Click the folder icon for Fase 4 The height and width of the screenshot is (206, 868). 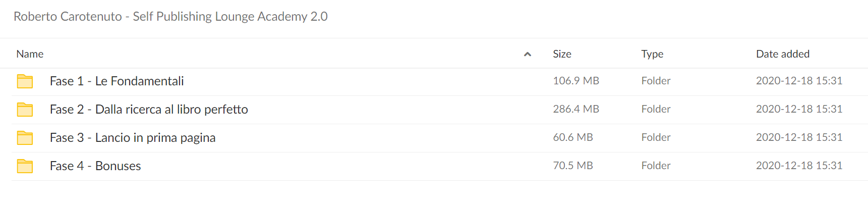click(25, 166)
